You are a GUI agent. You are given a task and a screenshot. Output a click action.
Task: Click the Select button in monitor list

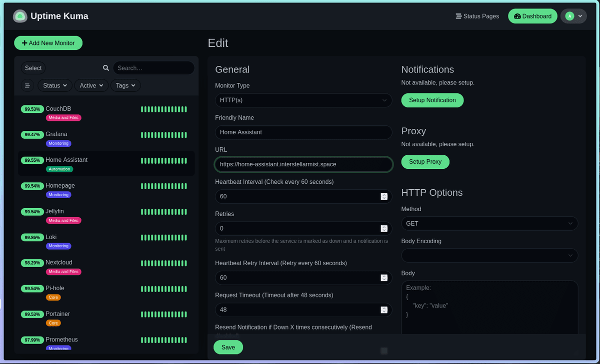33,68
